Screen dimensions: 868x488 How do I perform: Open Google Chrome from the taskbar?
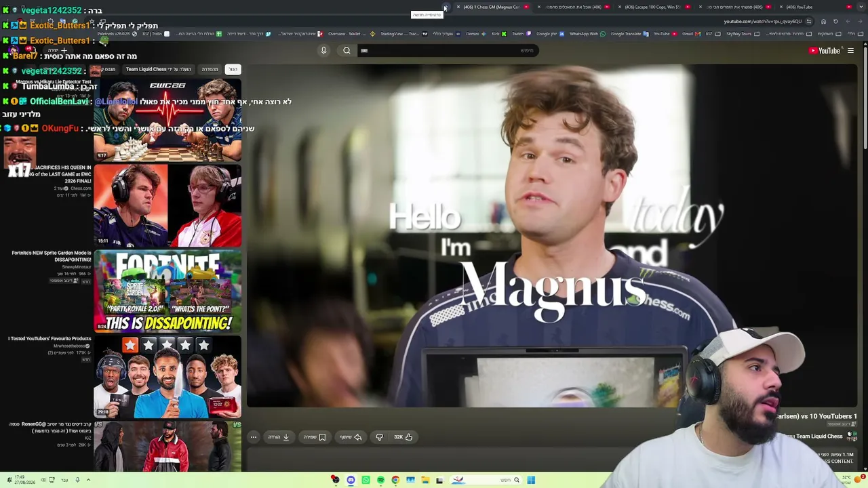point(395,480)
